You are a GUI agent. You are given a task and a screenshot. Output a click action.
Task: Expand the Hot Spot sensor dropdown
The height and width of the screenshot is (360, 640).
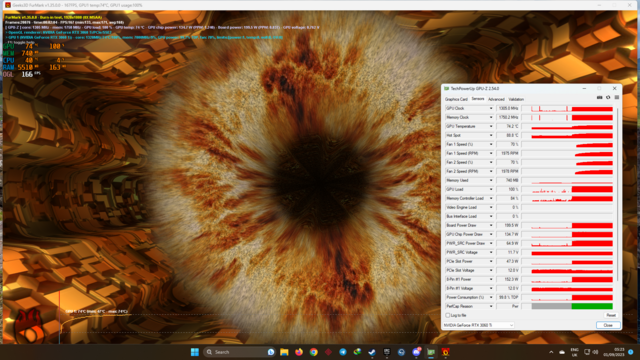click(491, 136)
